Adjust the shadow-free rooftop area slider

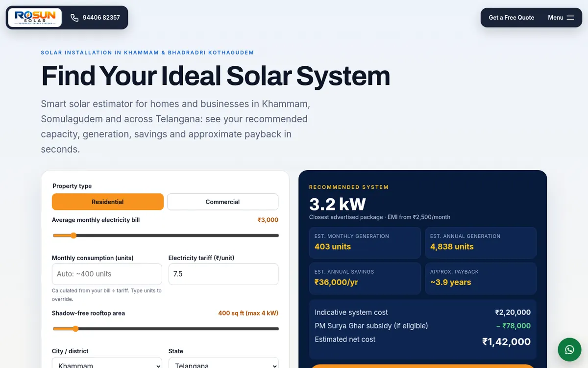click(166, 329)
